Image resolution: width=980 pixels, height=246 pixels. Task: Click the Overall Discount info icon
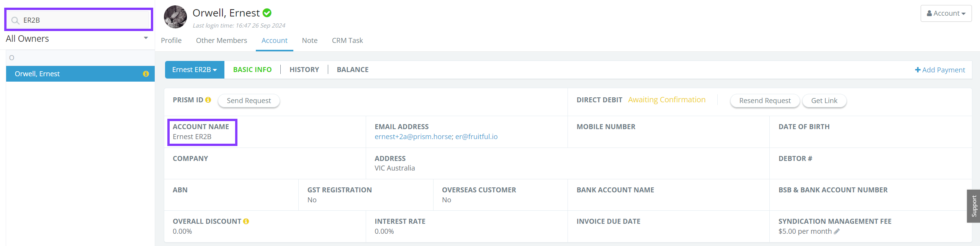tap(246, 221)
